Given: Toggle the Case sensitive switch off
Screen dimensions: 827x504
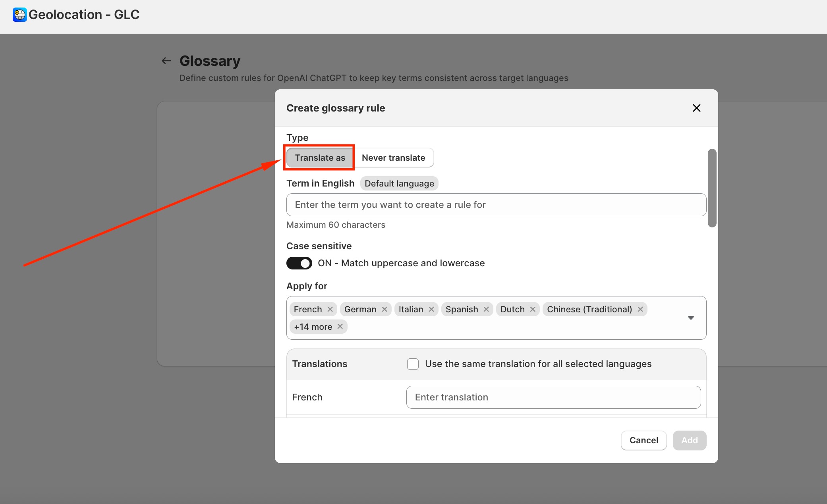Looking at the screenshot, I should click(x=299, y=263).
